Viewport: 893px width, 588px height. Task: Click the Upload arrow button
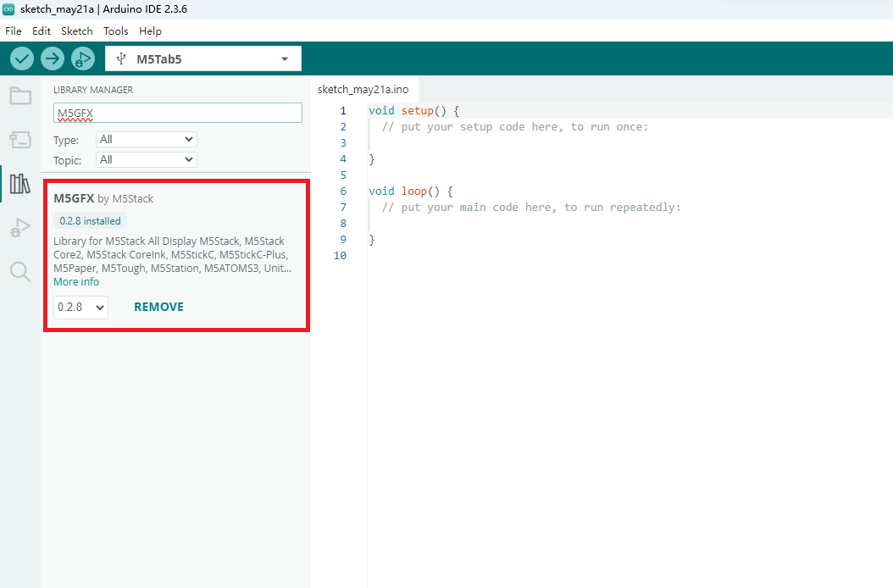[53, 58]
